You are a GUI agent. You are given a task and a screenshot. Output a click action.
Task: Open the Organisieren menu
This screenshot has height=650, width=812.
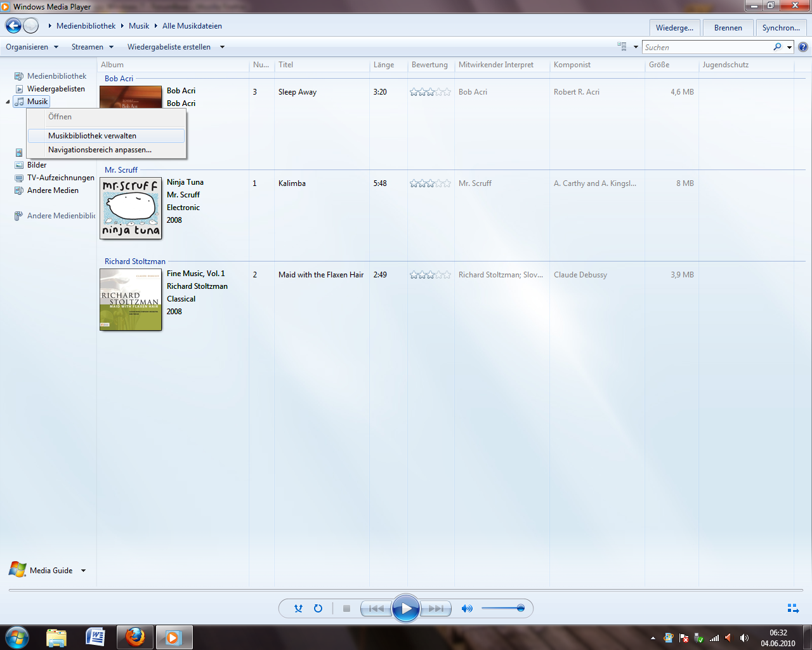(32, 47)
